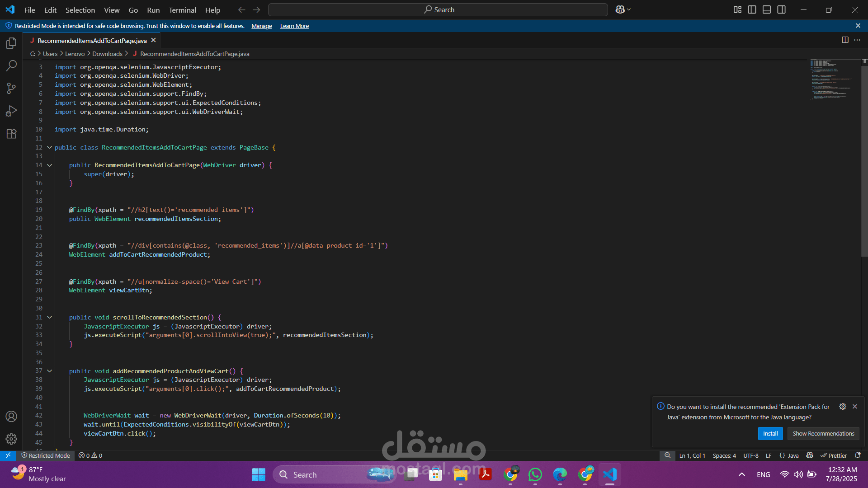Toggle the bottom panel visibility
Viewport: 868px width, 488px height.
point(767,9)
